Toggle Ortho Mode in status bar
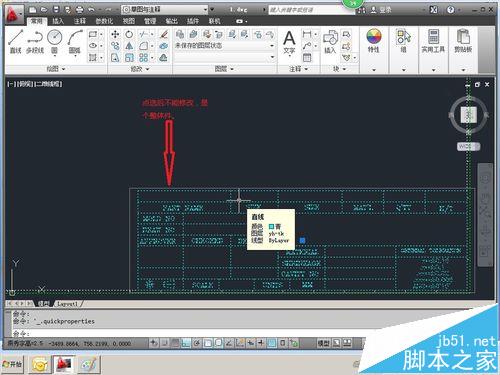The image size is (500, 375). click(186, 343)
